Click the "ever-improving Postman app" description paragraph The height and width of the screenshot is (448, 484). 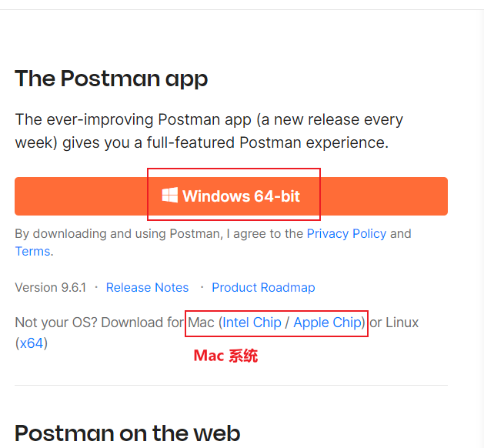click(x=208, y=120)
